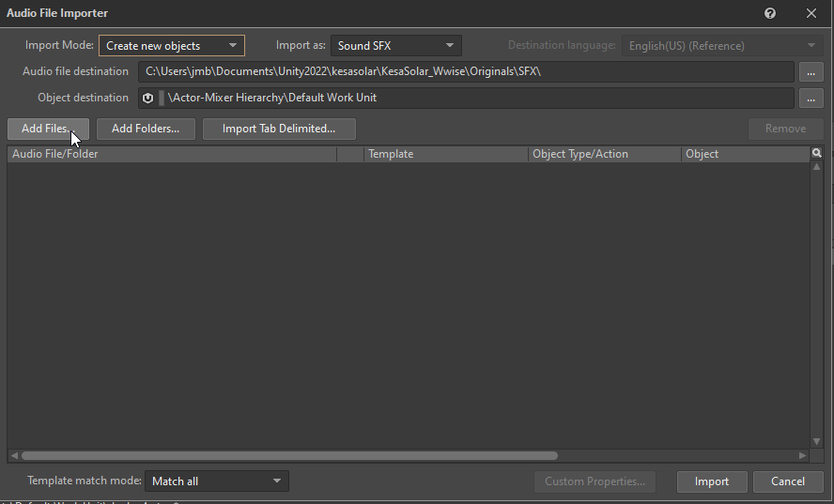The height and width of the screenshot is (504, 834).
Task: Click the Object Type/Action column header
Action: coord(604,154)
